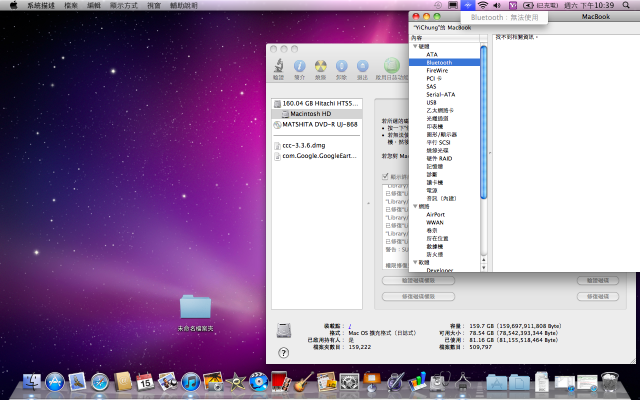
Task: Click the round help question mark button
Action: click(x=283, y=353)
